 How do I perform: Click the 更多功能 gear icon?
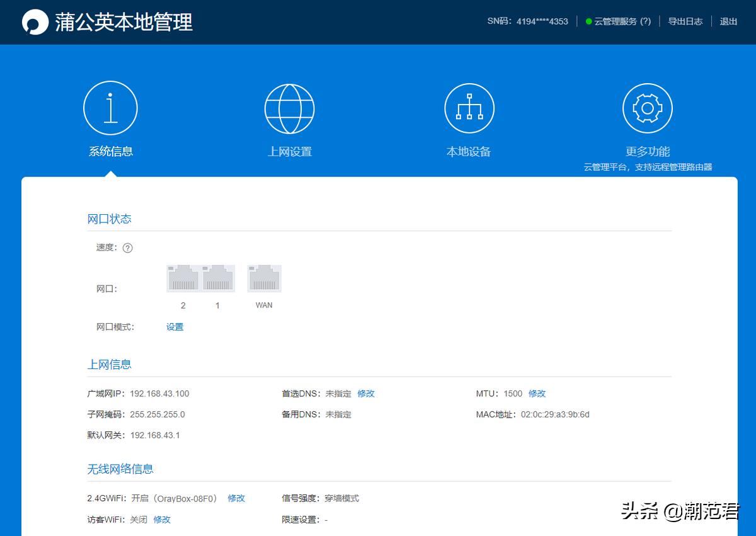(x=648, y=107)
